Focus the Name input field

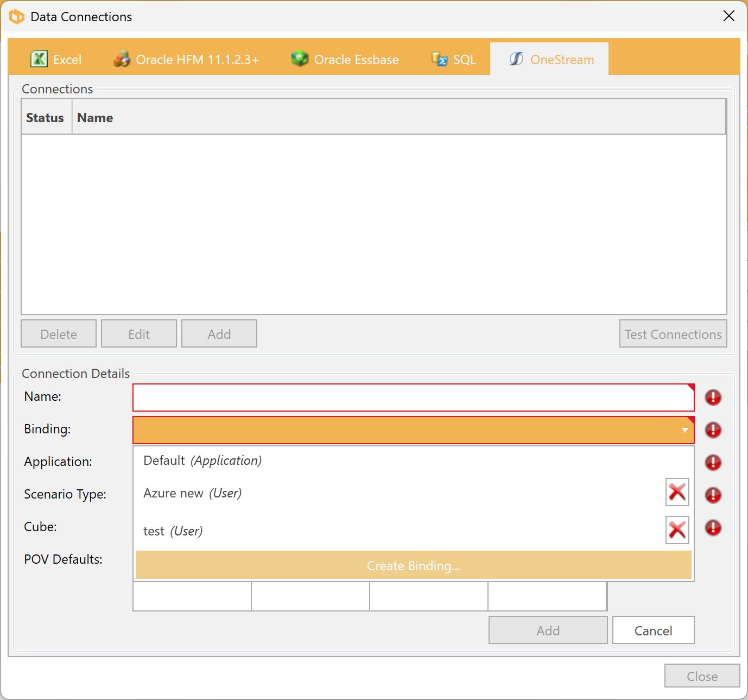[x=414, y=398]
